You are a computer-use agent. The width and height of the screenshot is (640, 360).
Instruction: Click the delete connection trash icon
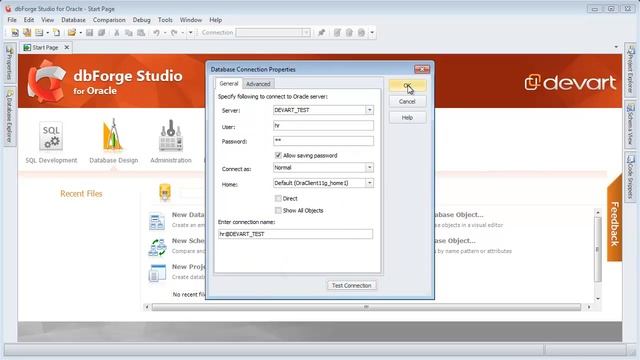(x=349, y=33)
